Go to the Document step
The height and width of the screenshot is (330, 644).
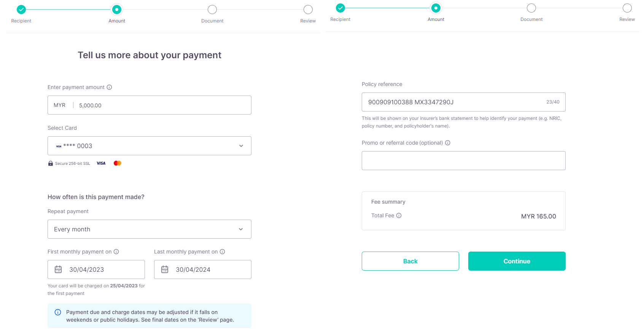[x=212, y=9]
